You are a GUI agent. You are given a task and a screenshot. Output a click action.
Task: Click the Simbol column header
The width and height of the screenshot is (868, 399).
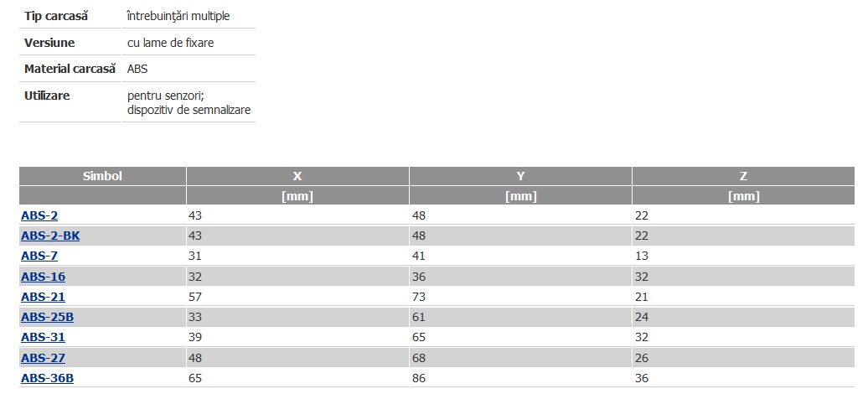coord(102,176)
